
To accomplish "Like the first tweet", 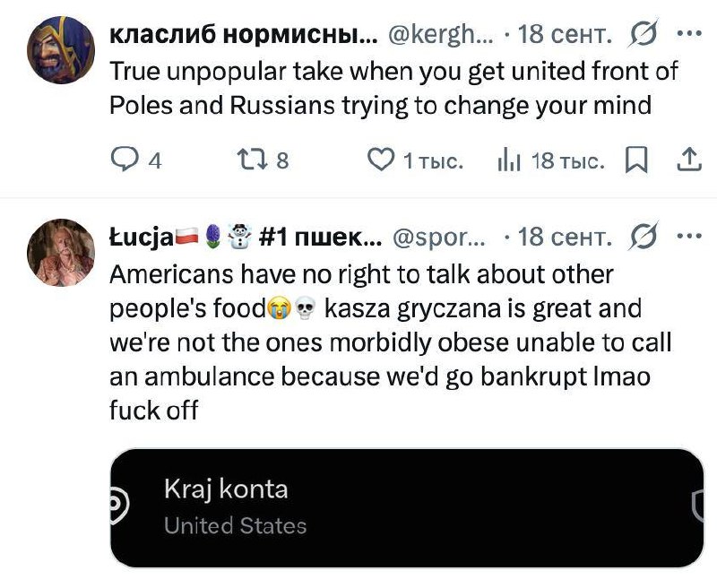I will [415, 160].
